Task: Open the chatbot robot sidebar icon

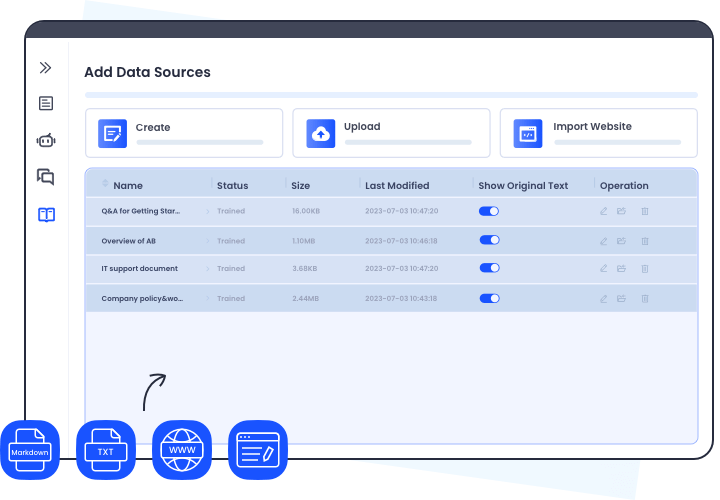Action: (46, 140)
